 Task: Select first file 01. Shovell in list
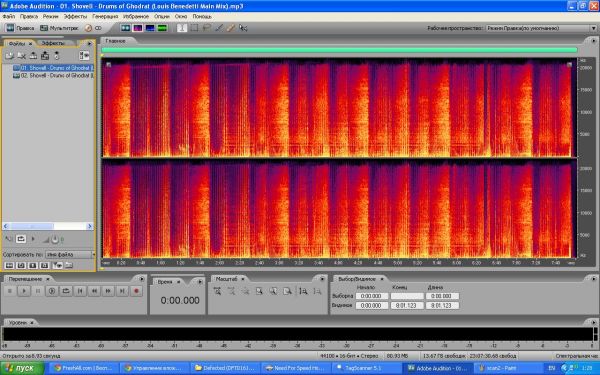click(53, 68)
